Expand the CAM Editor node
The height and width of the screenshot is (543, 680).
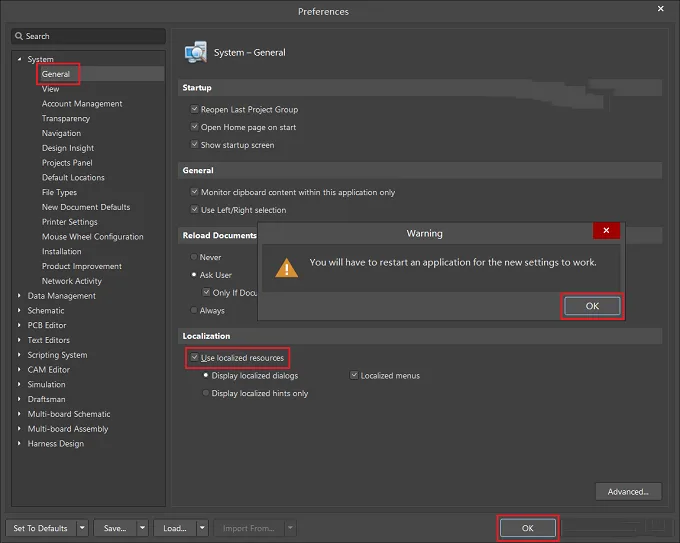(19, 369)
